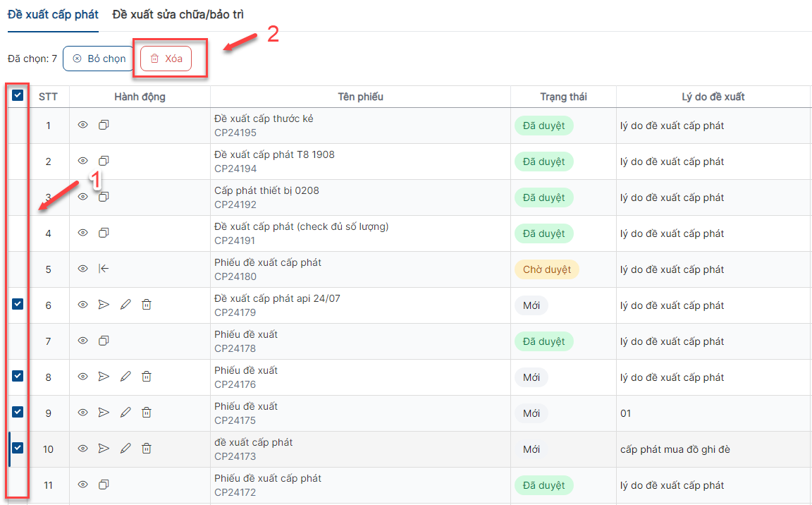This screenshot has height=505, width=812.
Task: Click the Đã duyệt badge for CP24178
Action: point(543,341)
